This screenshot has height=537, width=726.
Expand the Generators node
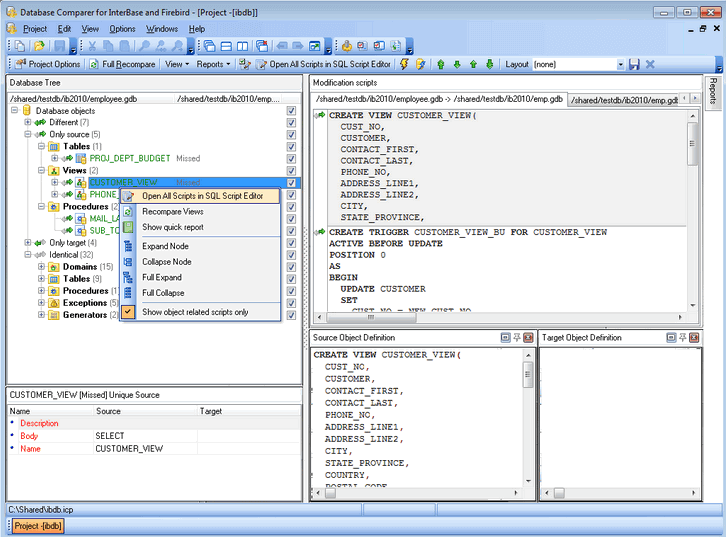41,315
